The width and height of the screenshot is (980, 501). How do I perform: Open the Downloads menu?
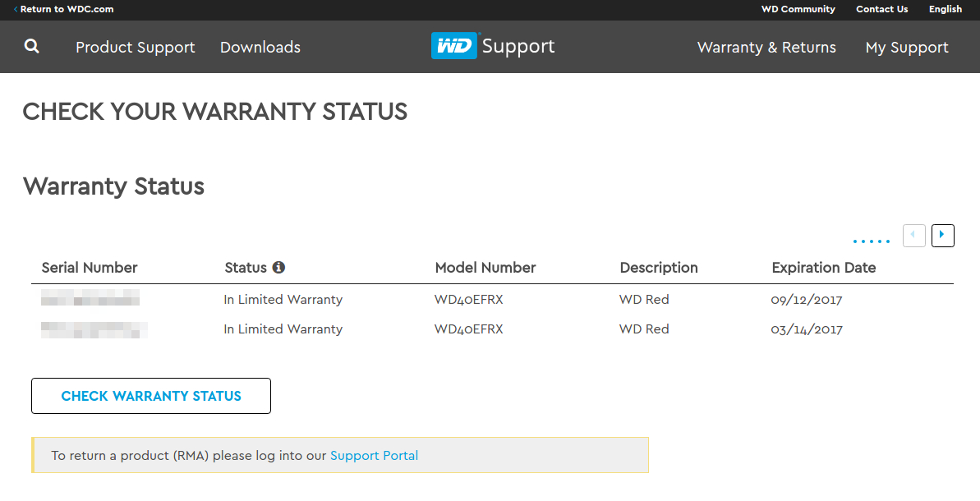coord(260,48)
